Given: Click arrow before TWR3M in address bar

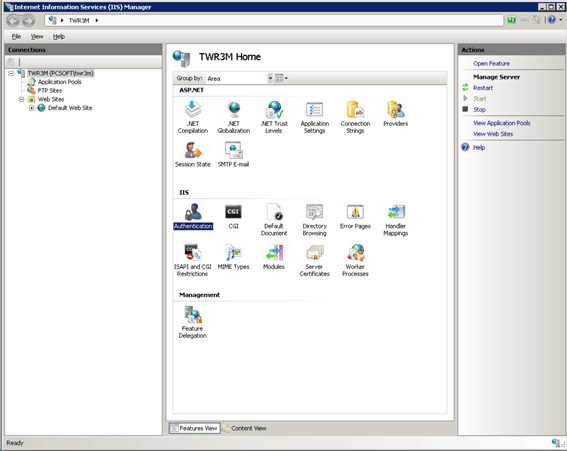Looking at the screenshot, I should 62,21.
